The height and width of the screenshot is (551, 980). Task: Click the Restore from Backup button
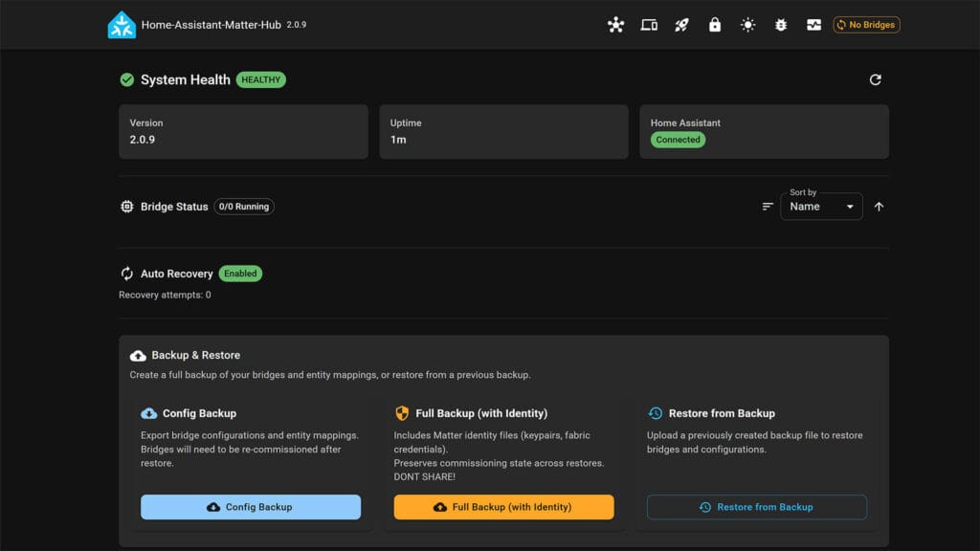click(x=756, y=507)
